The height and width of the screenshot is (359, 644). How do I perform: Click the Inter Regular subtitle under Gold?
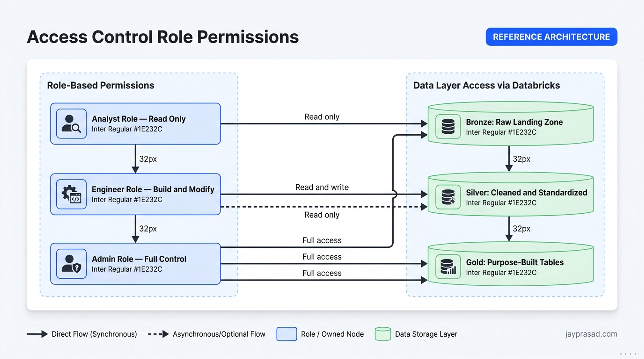501,272
